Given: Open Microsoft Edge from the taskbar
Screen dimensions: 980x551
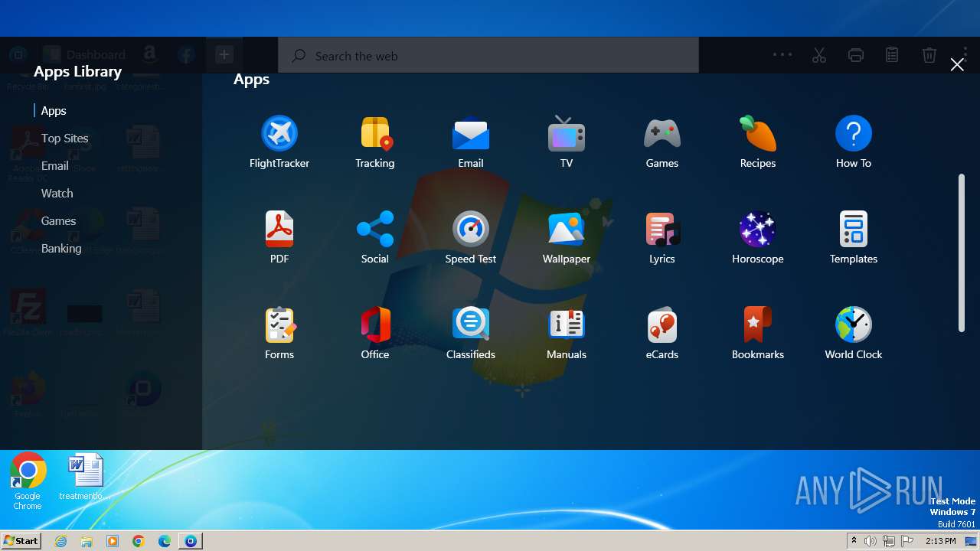Looking at the screenshot, I should (165, 541).
